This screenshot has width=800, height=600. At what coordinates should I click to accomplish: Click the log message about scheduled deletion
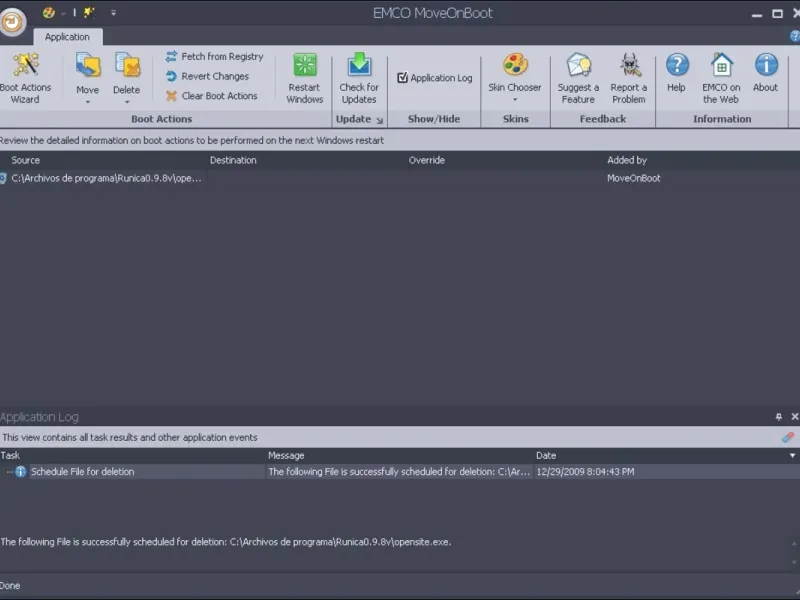(x=399, y=472)
